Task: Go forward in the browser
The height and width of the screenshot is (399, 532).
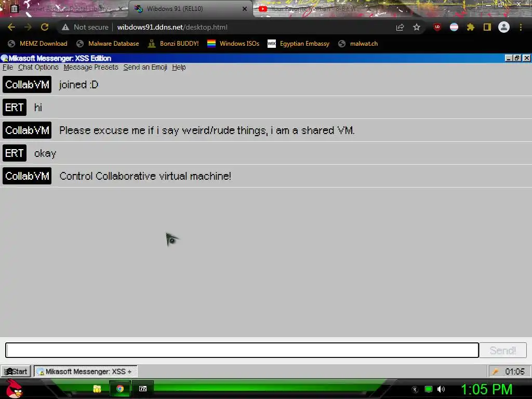Action: pyautogui.click(x=28, y=27)
